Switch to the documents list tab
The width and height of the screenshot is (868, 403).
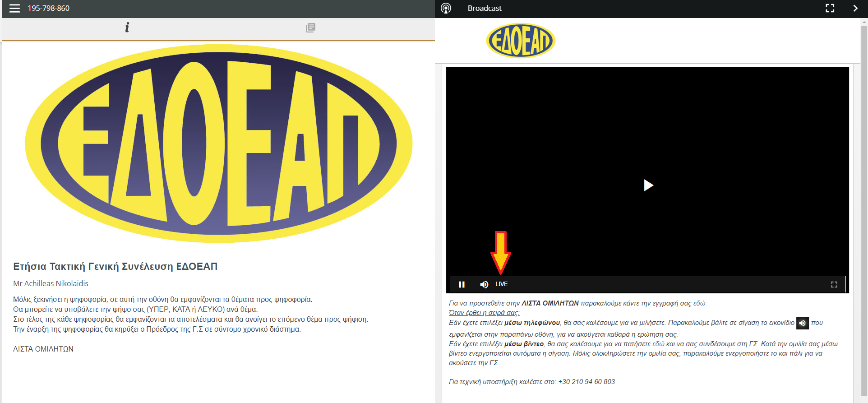(x=310, y=28)
